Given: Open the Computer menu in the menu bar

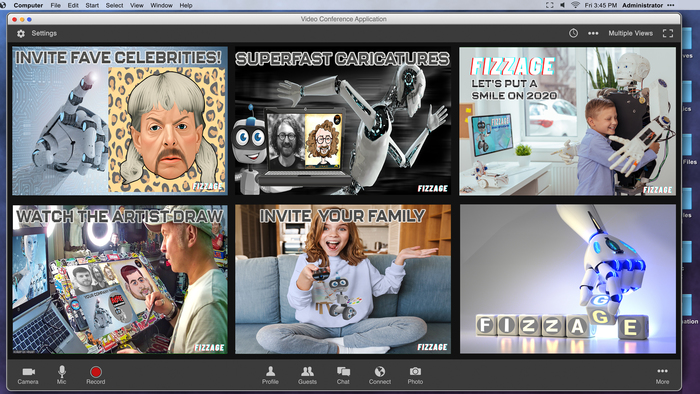Looking at the screenshot, I should (x=28, y=5).
